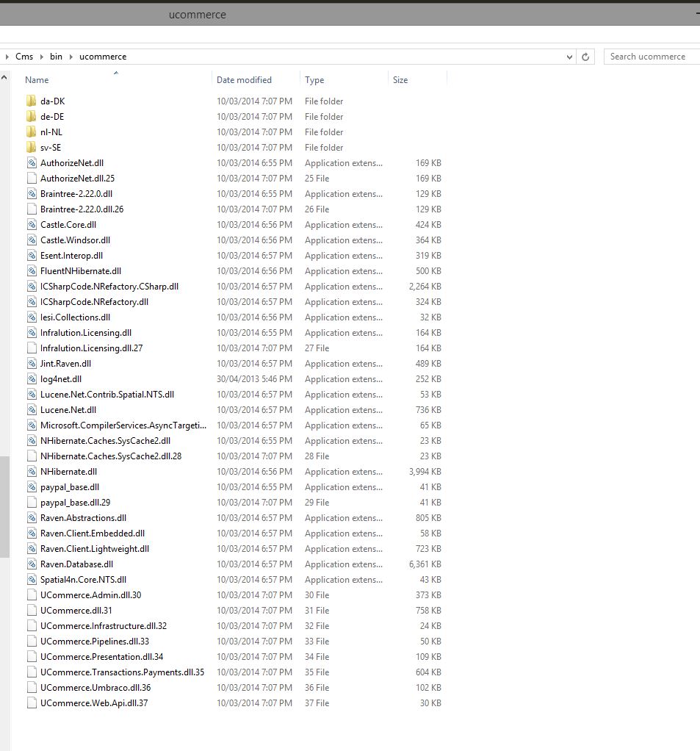Go to the Cms breadcrumb folder
This screenshot has width=700, height=751.
(x=24, y=57)
